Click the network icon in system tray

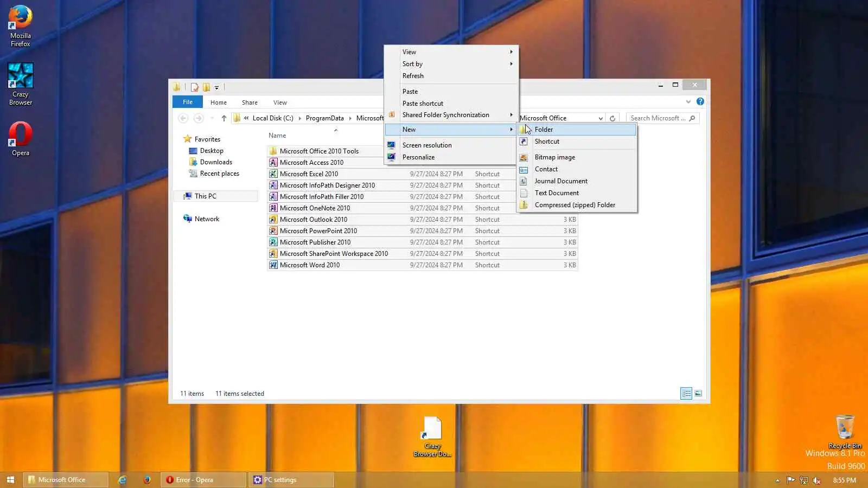tap(803, 480)
